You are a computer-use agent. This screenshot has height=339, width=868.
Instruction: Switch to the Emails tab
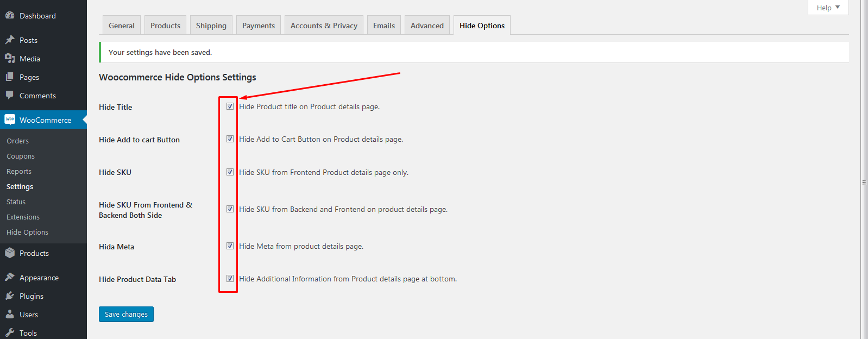point(384,26)
